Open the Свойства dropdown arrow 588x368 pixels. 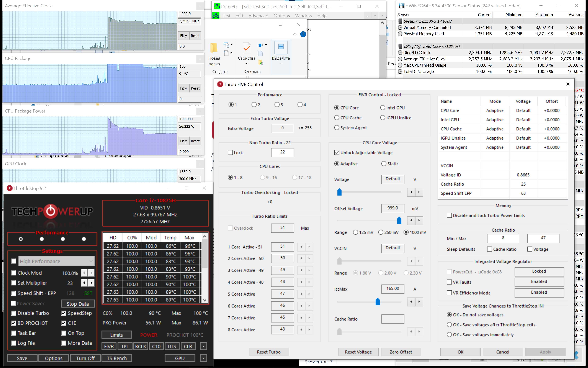[247, 63]
